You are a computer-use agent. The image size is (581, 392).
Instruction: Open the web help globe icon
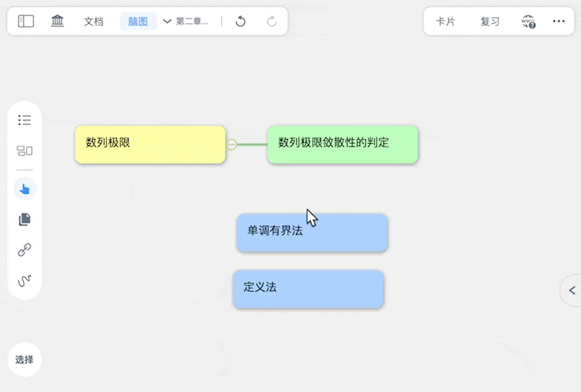coord(529,22)
